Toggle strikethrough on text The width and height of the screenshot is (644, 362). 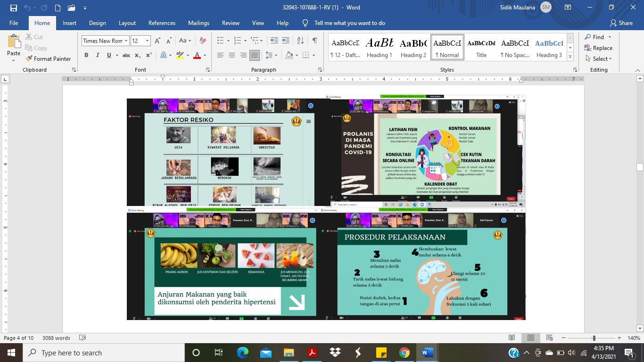coord(126,55)
